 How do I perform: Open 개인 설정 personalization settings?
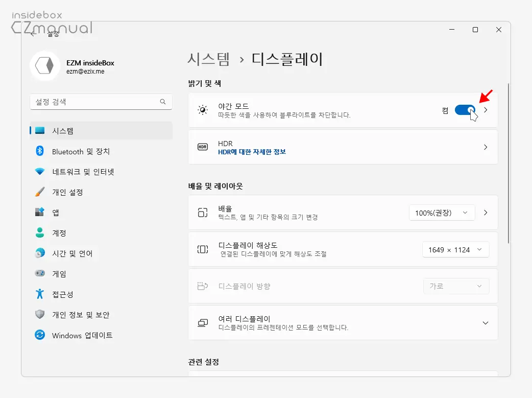69,192
